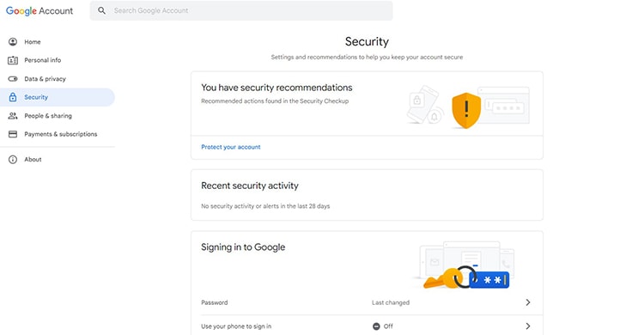Click the Home sidebar icon

(13, 41)
